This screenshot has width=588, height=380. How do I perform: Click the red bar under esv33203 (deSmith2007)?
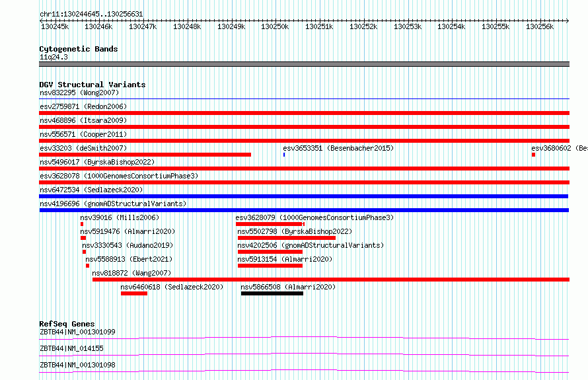[145, 155]
